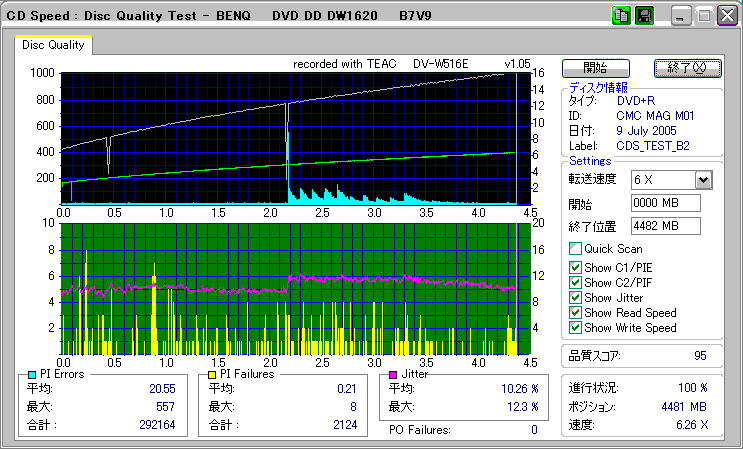This screenshot has width=743, height=449.
Task: Toggle the Show C2/PIF checkbox
Action: click(x=575, y=282)
